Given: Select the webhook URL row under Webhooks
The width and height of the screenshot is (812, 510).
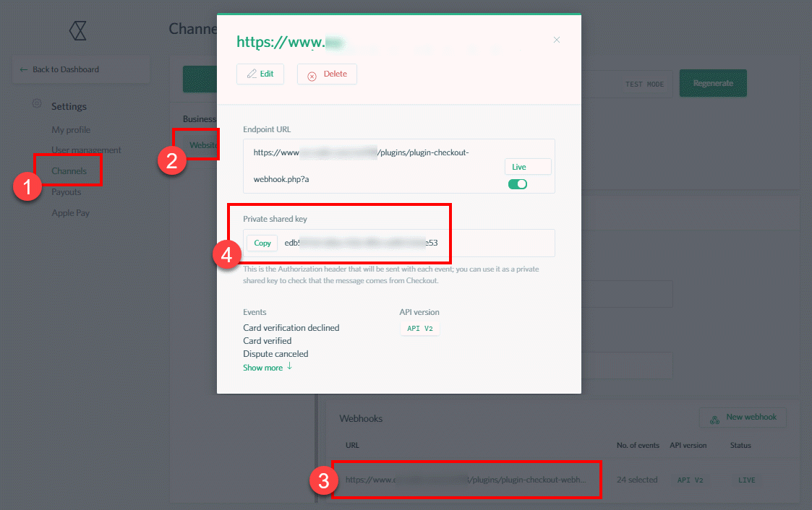Looking at the screenshot, I should (x=466, y=479).
